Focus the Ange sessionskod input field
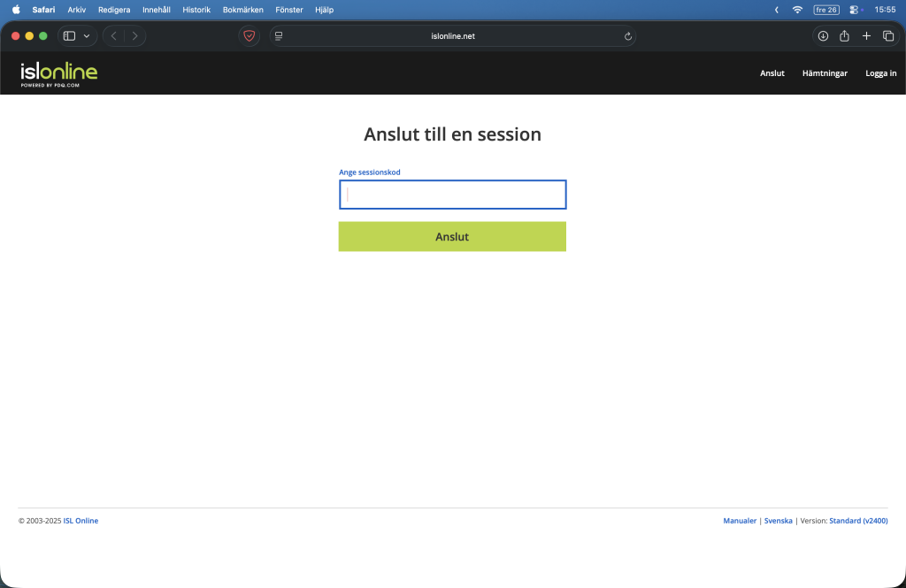The width and height of the screenshot is (906, 588). coord(452,195)
